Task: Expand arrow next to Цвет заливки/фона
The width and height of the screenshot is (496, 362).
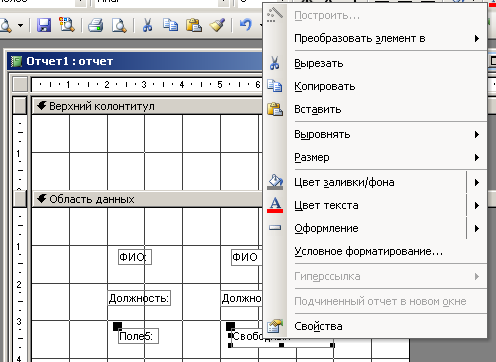Action: pyautogui.click(x=477, y=182)
